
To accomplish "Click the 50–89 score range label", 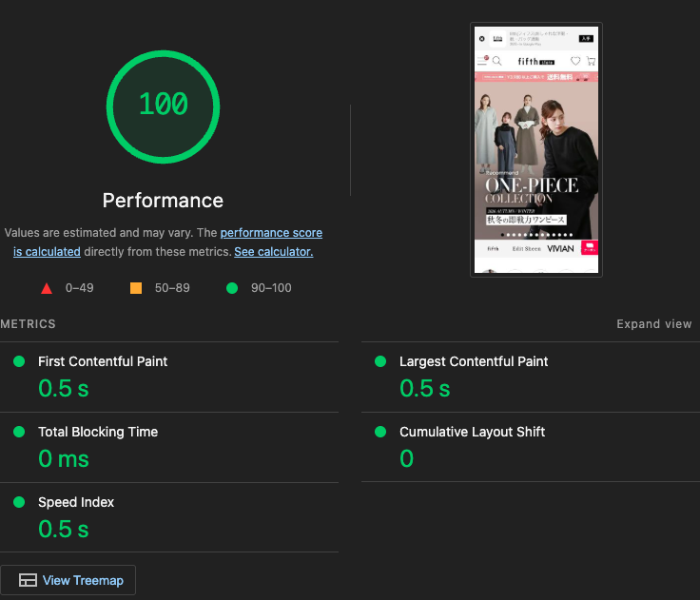I will pos(172,288).
